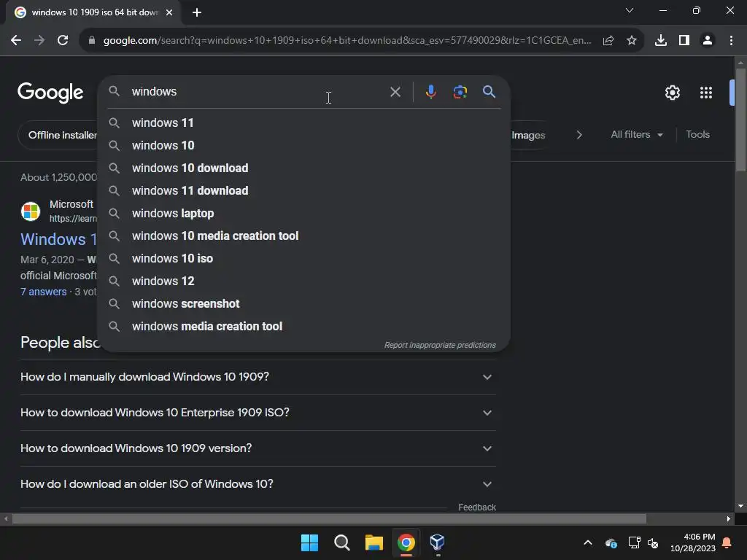Click scrollbar right arrow at bottom
This screenshot has height=560, width=747.
(729, 519)
